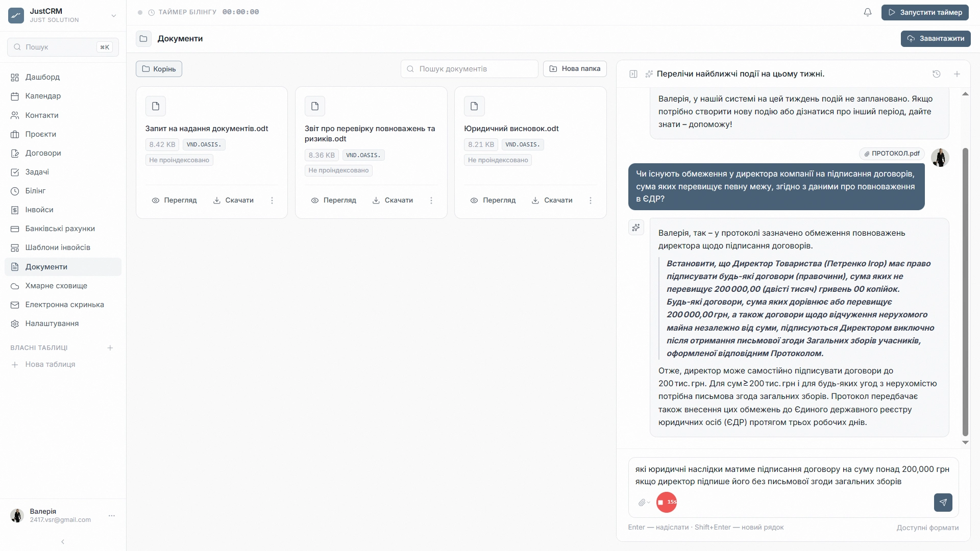
Task: Click file icon of Юридичний висновок.odt
Action: (474, 106)
